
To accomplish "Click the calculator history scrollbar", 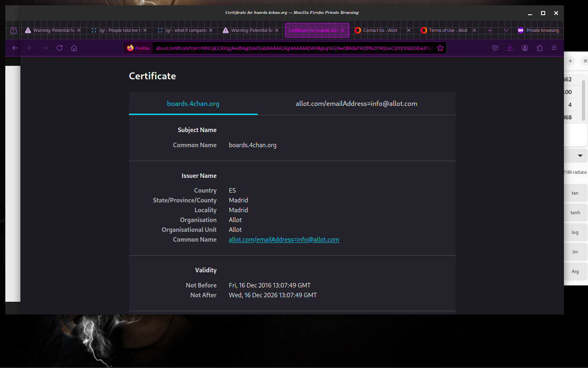I will 584,100.
